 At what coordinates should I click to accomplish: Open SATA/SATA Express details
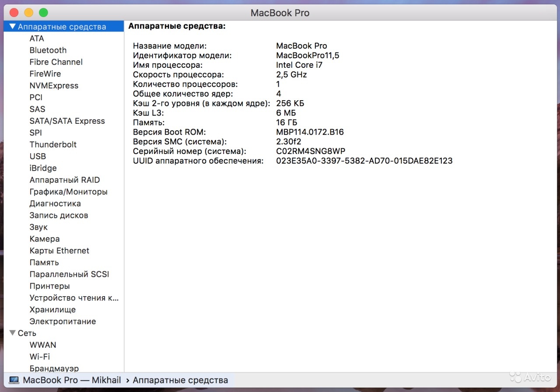(x=67, y=121)
